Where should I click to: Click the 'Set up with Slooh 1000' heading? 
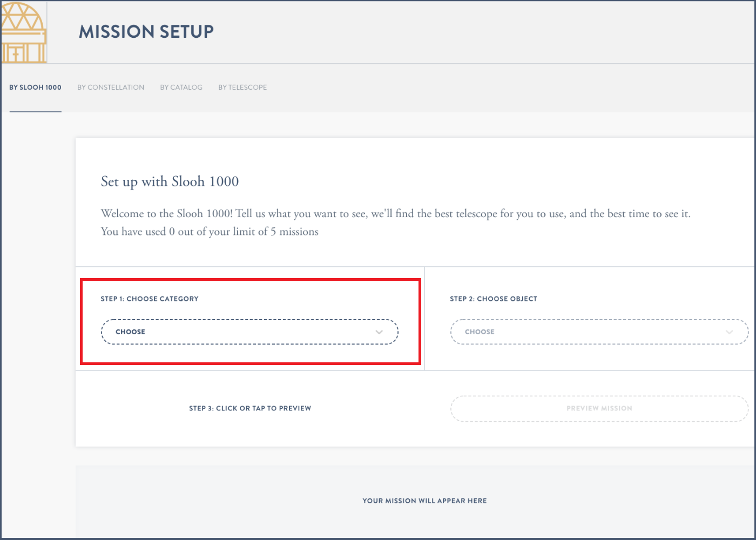pos(170,181)
